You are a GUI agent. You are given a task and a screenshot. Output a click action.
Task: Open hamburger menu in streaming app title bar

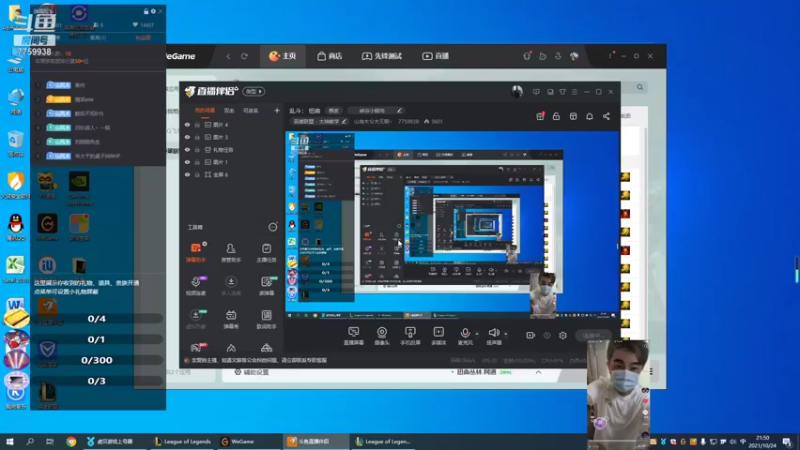[x=574, y=92]
